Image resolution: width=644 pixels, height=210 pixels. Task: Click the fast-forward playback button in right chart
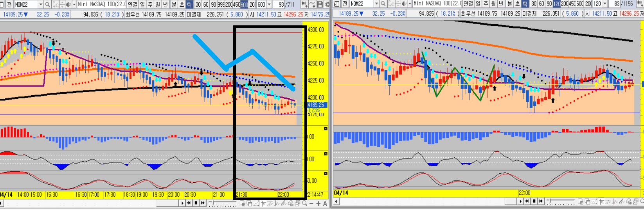pos(541,201)
